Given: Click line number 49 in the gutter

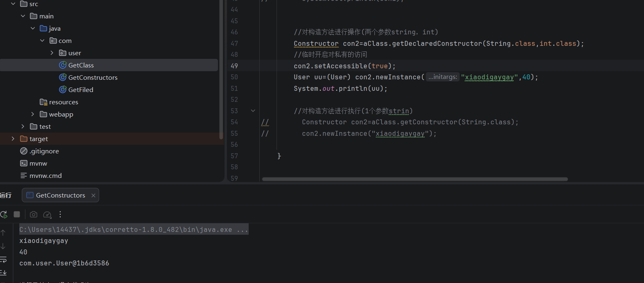Looking at the screenshot, I should pyautogui.click(x=234, y=66).
